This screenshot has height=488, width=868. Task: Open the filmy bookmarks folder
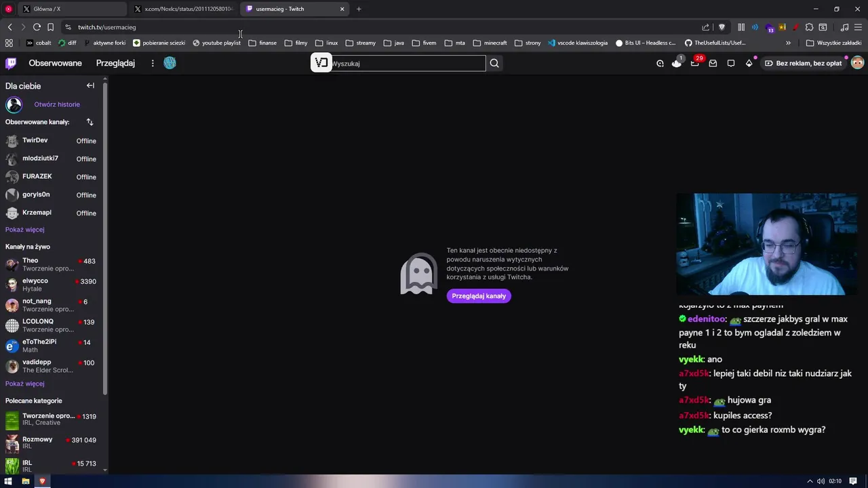click(296, 43)
